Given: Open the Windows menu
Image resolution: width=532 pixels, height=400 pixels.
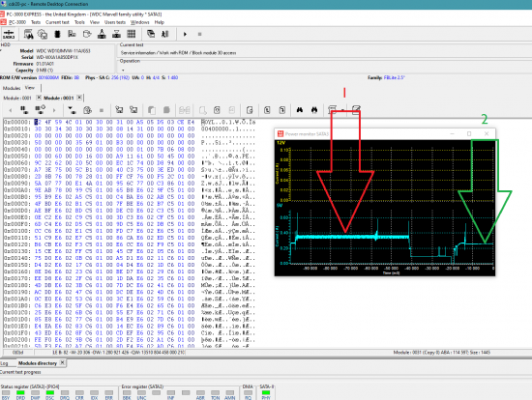Looking at the screenshot, I should pos(140,22).
